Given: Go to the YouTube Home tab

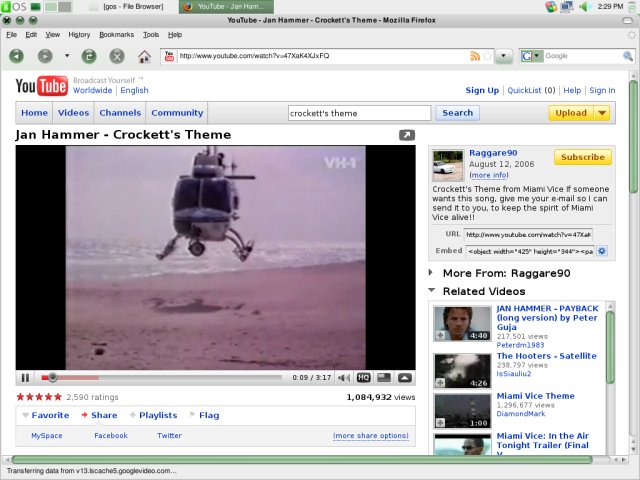Looking at the screenshot, I should point(34,113).
